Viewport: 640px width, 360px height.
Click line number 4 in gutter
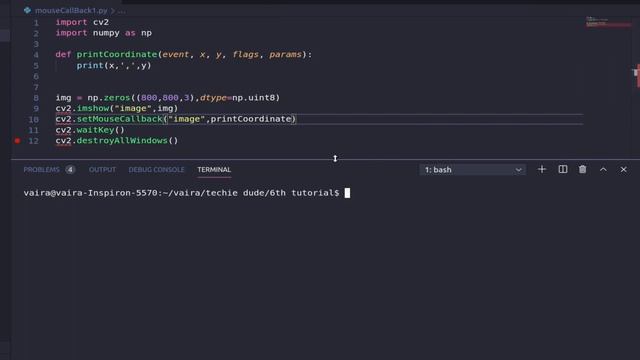click(x=36, y=55)
